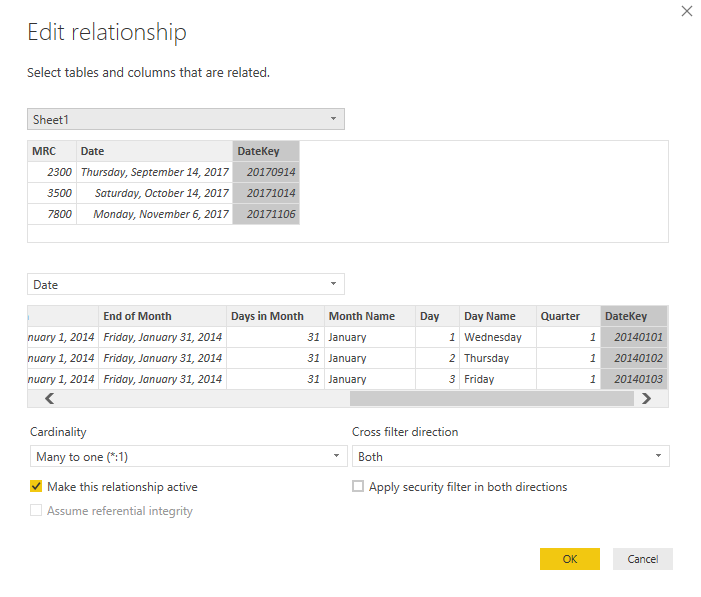
Task: Select Month Name column header
Action: coord(370,316)
